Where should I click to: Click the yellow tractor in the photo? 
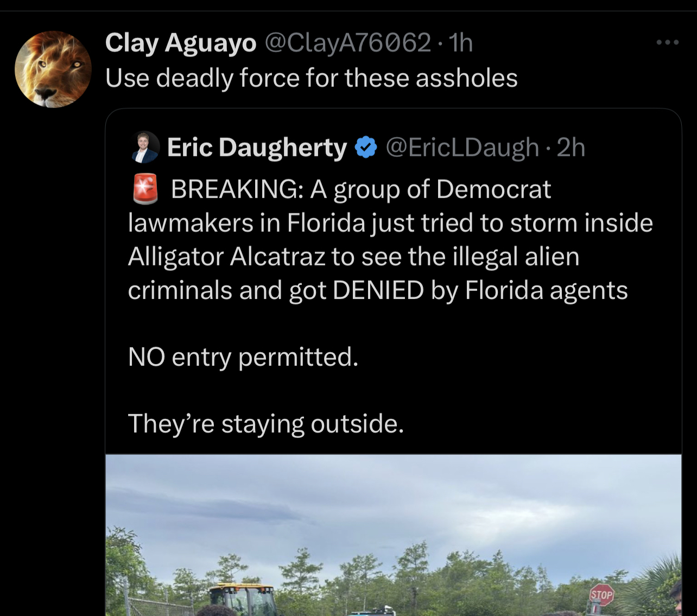[242, 599]
